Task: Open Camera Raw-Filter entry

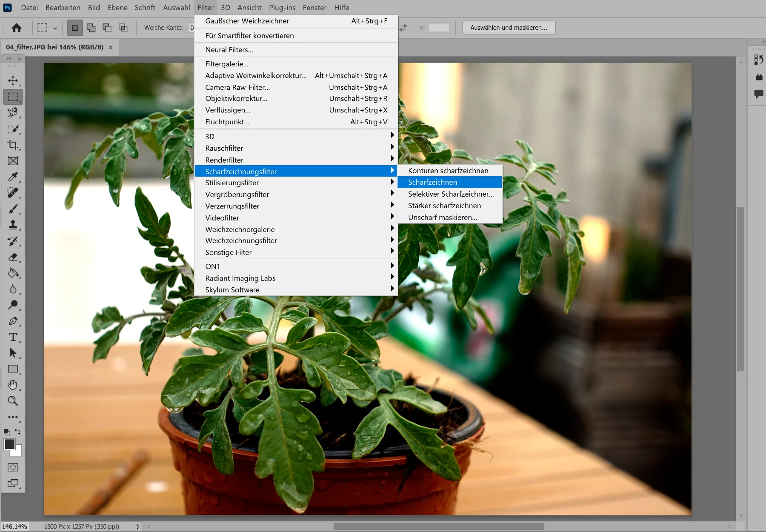Action: (x=296, y=87)
